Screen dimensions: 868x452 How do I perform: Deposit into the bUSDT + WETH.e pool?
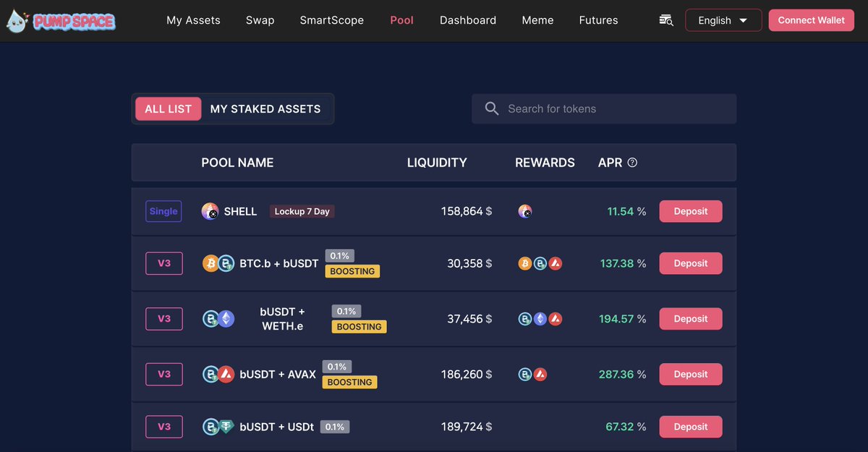(691, 319)
